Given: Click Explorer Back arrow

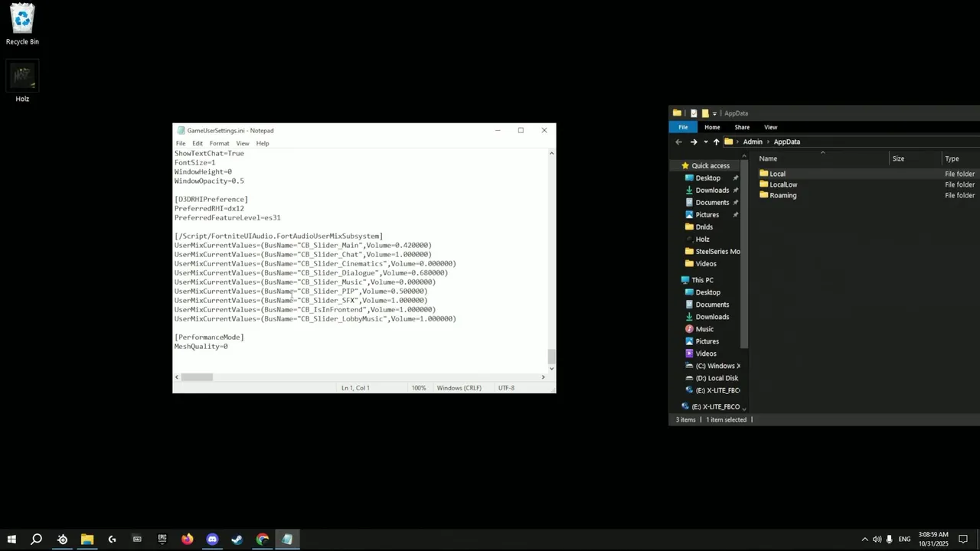Looking at the screenshot, I should click(x=678, y=142).
